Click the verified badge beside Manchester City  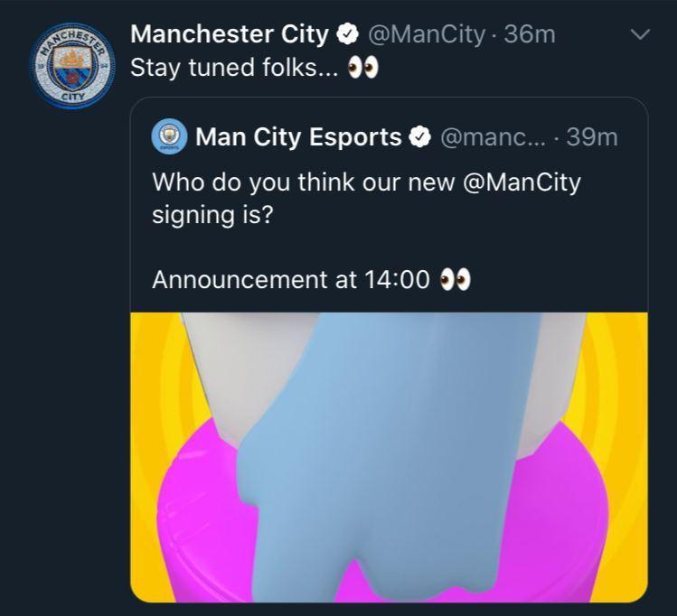click(347, 36)
